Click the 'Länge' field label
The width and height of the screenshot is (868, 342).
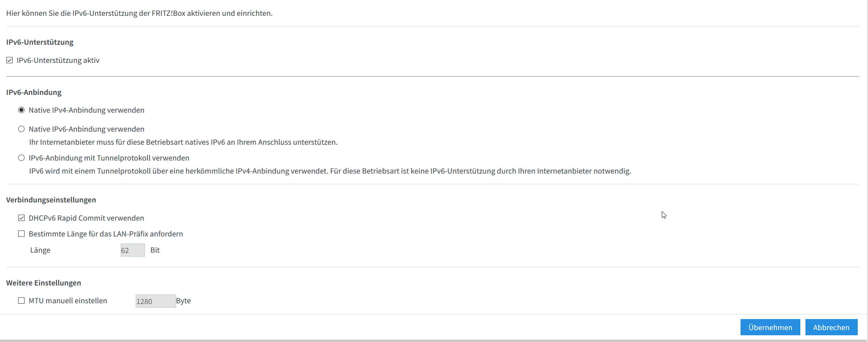pyautogui.click(x=40, y=250)
